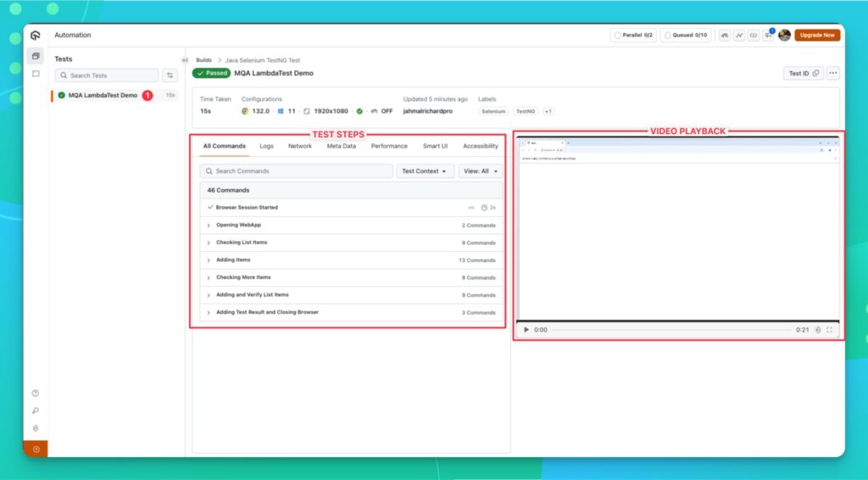This screenshot has height=480, width=868.
Task: Go to Builds breadcrumb link
Action: point(203,60)
